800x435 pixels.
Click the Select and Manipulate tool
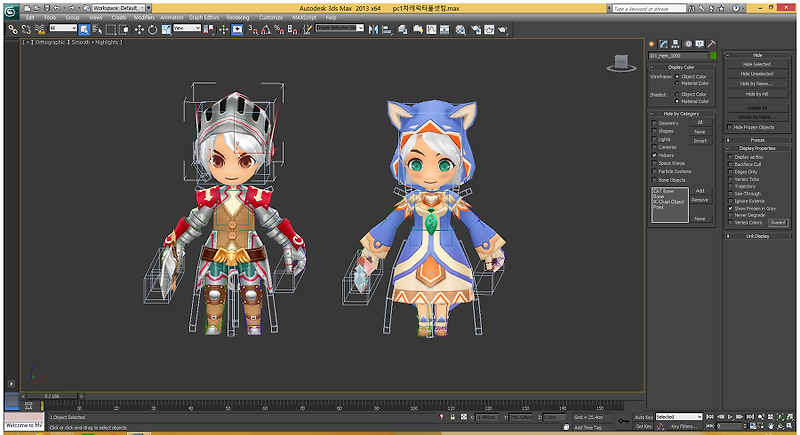pos(223,30)
